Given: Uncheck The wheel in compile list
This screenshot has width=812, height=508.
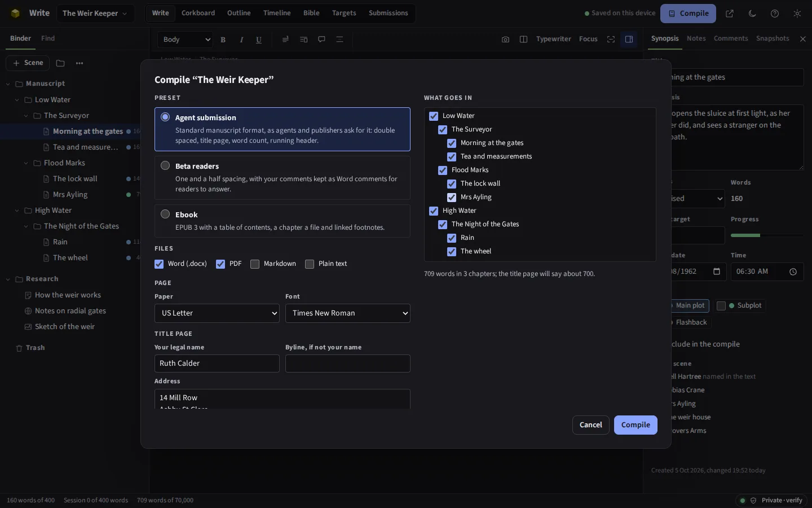Looking at the screenshot, I should coord(452,252).
